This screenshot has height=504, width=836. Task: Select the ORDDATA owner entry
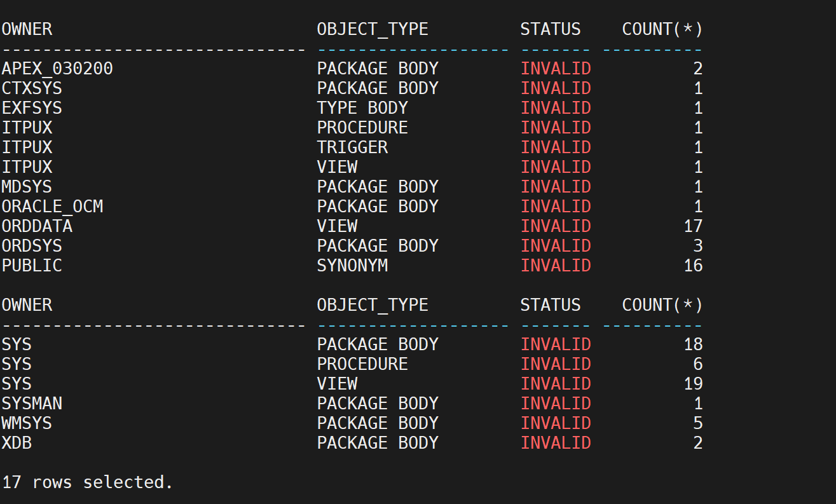tap(37, 226)
